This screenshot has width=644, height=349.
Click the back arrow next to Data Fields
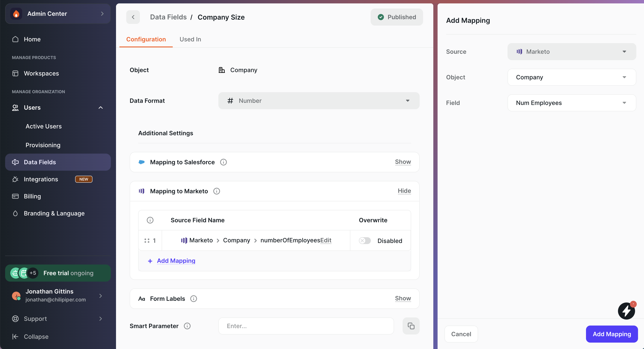click(133, 17)
